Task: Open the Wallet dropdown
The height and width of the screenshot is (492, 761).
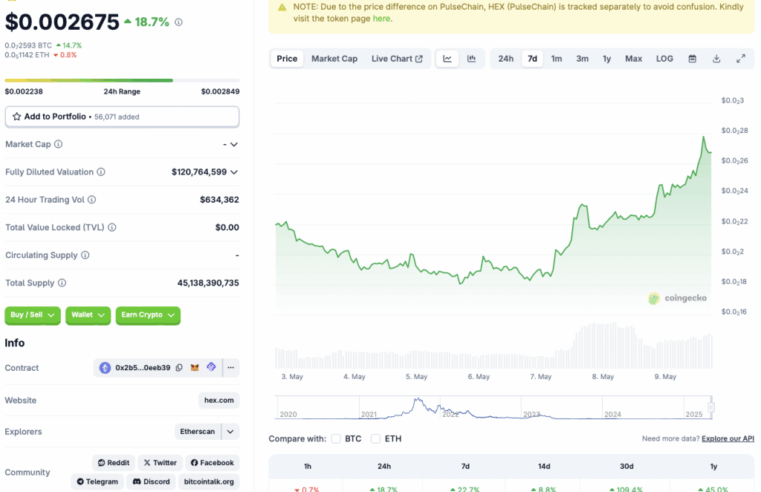Action: pyautogui.click(x=88, y=315)
